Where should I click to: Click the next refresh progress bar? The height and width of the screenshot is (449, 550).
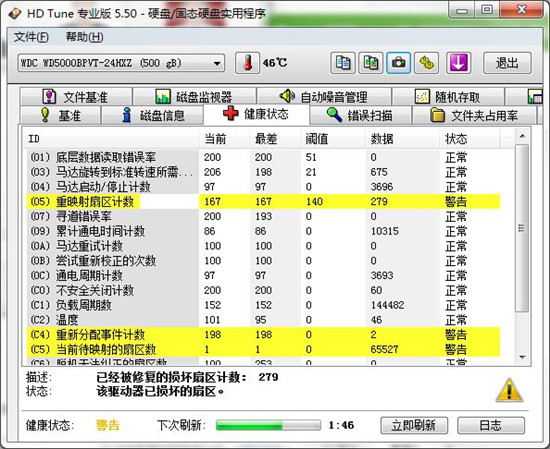click(x=268, y=425)
